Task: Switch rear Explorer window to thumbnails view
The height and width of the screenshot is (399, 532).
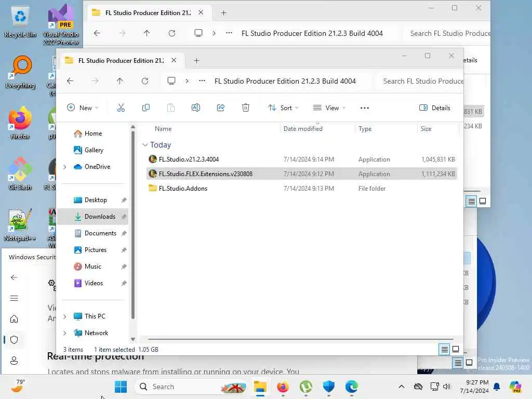Action: (x=483, y=201)
